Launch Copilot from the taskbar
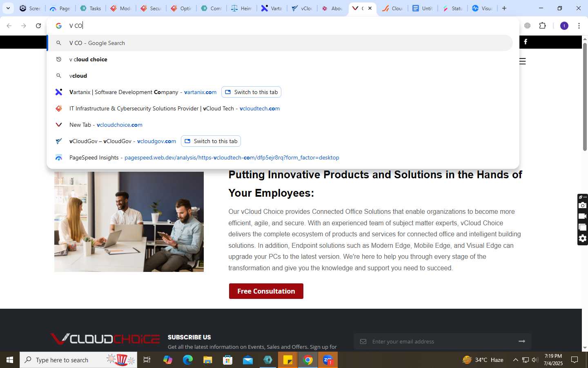This screenshot has height=368, width=588. (168, 360)
